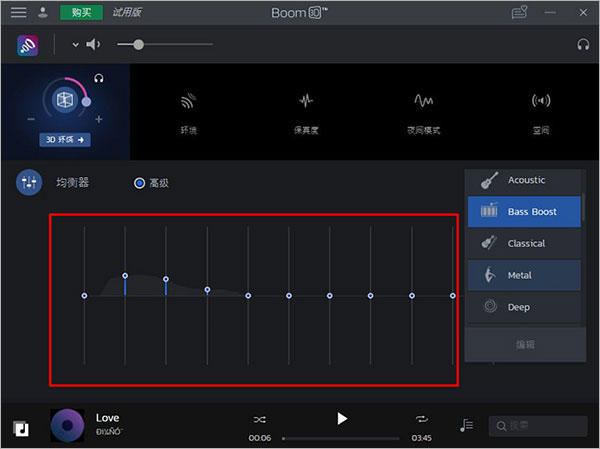Select the headphone type icon
Screen dimensions: 600x449
tap(583, 44)
